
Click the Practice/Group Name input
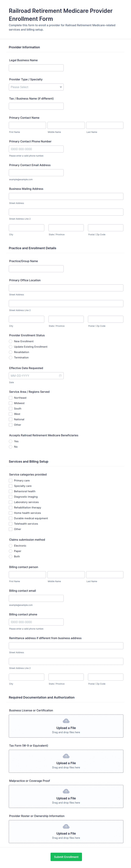pos(36,268)
